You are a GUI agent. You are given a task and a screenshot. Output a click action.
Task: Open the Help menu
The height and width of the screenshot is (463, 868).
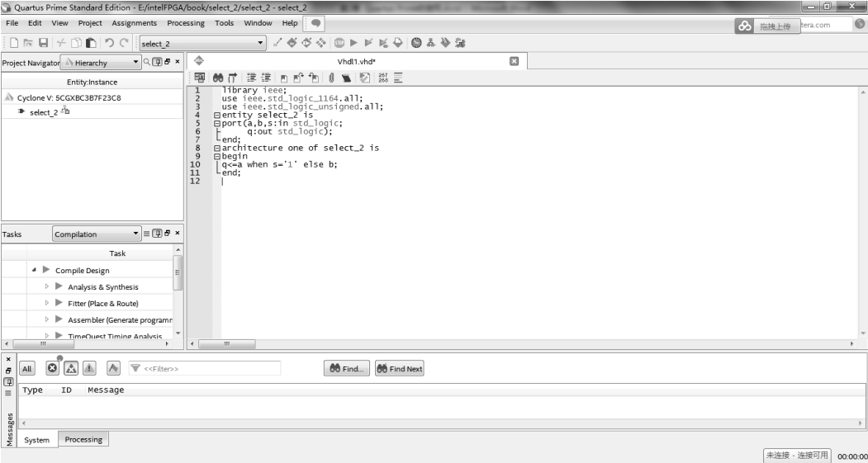click(290, 23)
